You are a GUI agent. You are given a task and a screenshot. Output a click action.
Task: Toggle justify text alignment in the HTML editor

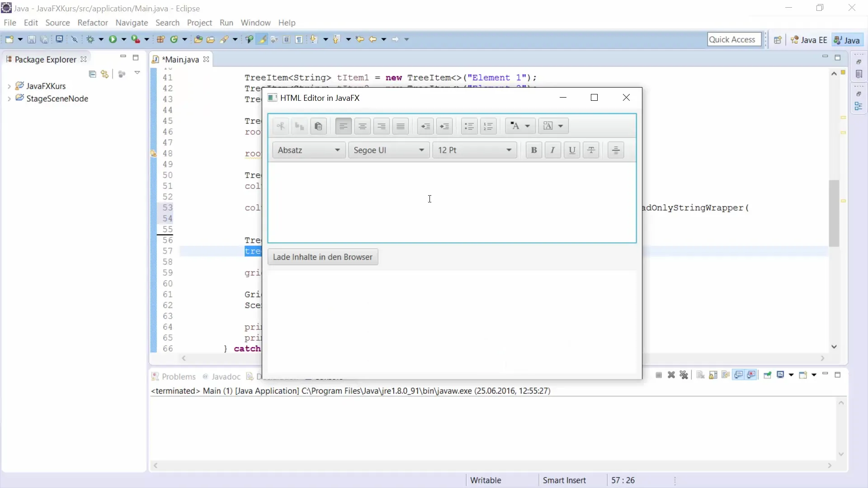pos(401,126)
